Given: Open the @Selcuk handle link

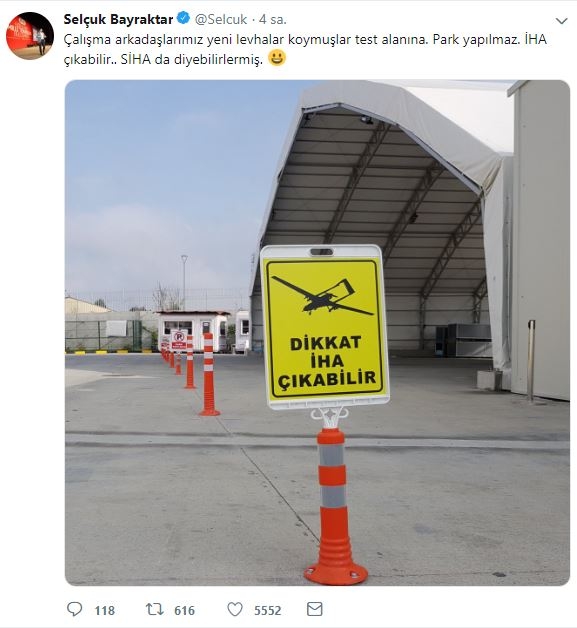Looking at the screenshot, I should (x=221, y=19).
